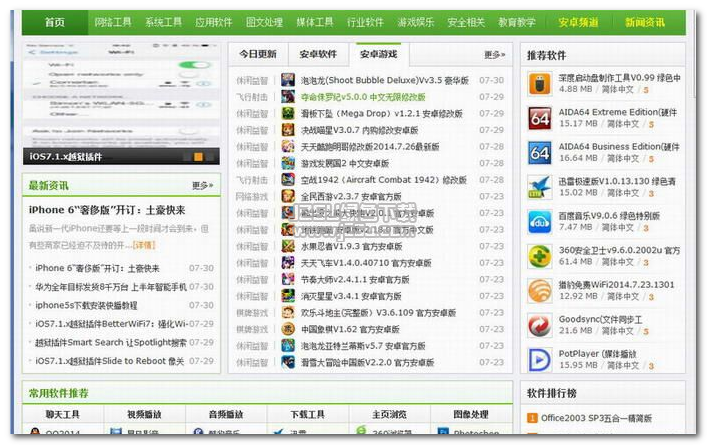Click the 泡泡龙亚特兰蒂斯 game icon

[288, 346]
